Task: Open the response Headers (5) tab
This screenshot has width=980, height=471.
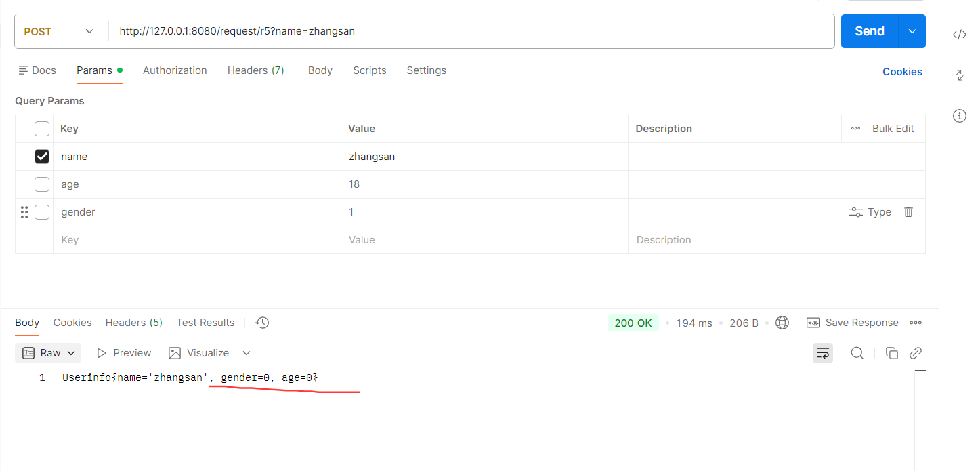Action: point(134,323)
